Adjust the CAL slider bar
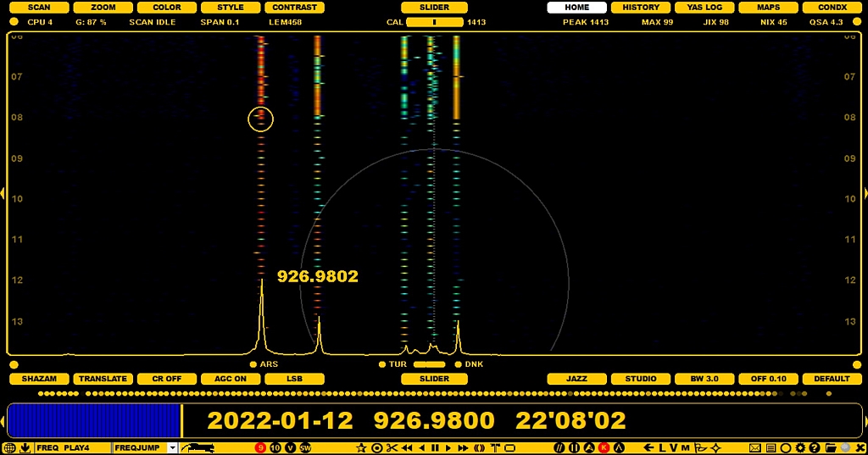Viewport: 868px width, 455px height. coord(435,22)
